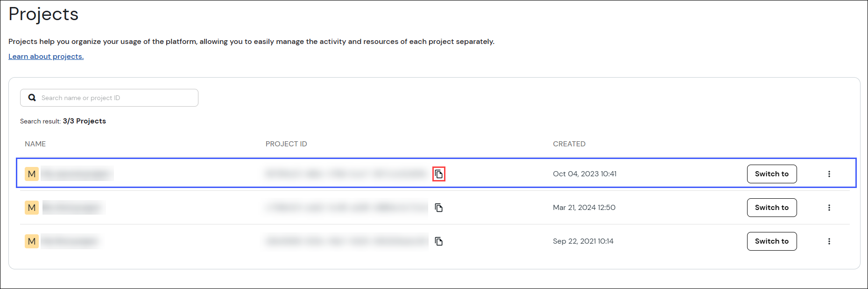868x289 pixels.
Task: Click the NAME column header
Action: tap(35, 144)
